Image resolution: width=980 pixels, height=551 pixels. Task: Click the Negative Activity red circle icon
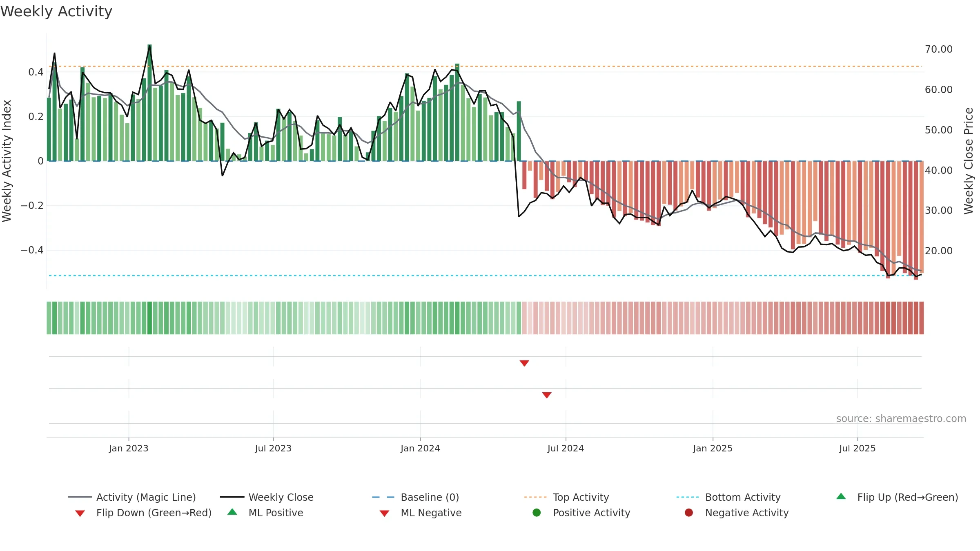click(689, 512)
